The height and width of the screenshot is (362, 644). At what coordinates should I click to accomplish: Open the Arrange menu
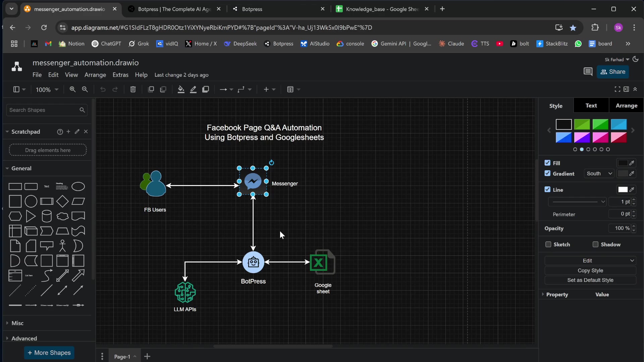95,75
